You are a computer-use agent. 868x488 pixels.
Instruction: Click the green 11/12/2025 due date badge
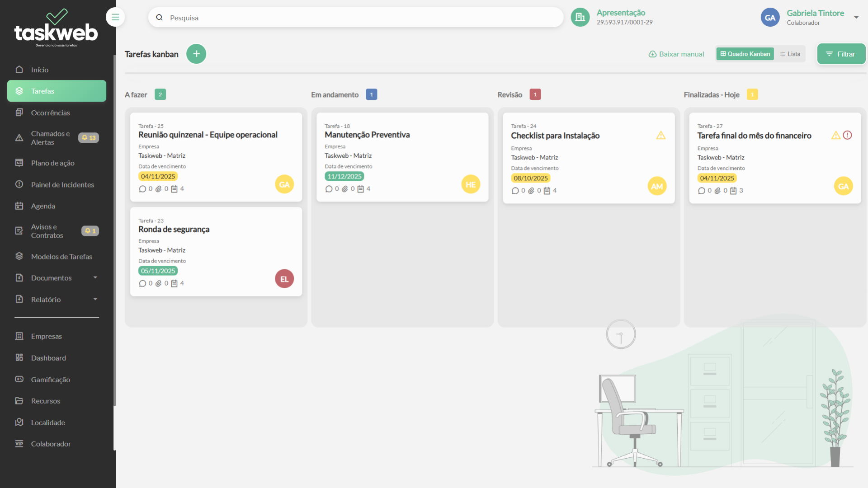point(344,176)
